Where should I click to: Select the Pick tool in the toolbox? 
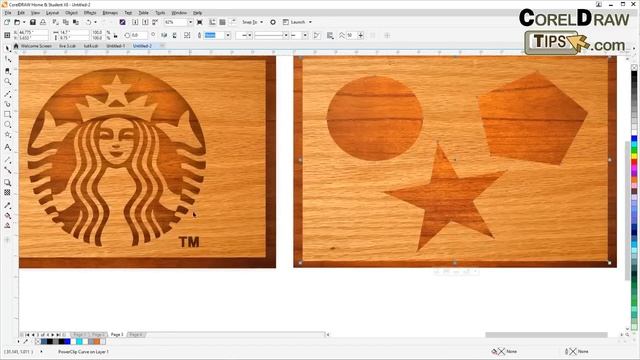pyautogui.click(x=8, y=49)
